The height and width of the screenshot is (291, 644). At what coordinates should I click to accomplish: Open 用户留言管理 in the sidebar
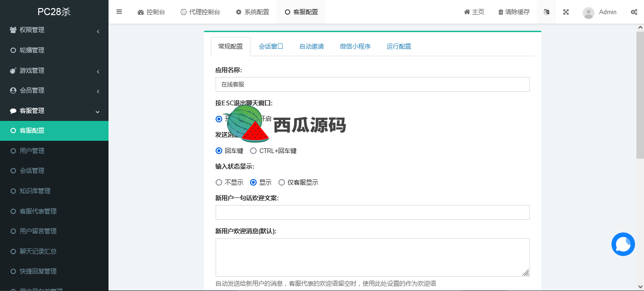pos(54,231)
